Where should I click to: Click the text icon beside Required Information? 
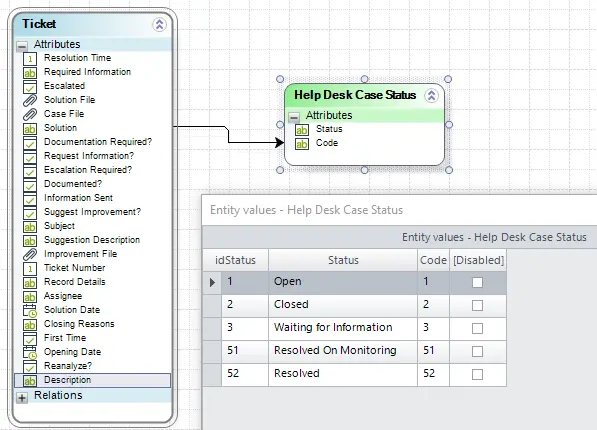coord(30,73)
